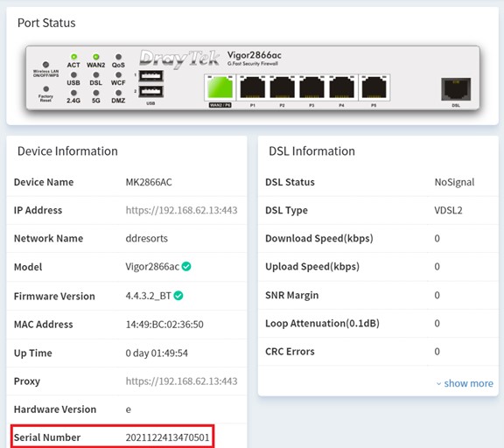Select network name ddresorts
This screenshot has width=504, height=448.
pos(147,239)
